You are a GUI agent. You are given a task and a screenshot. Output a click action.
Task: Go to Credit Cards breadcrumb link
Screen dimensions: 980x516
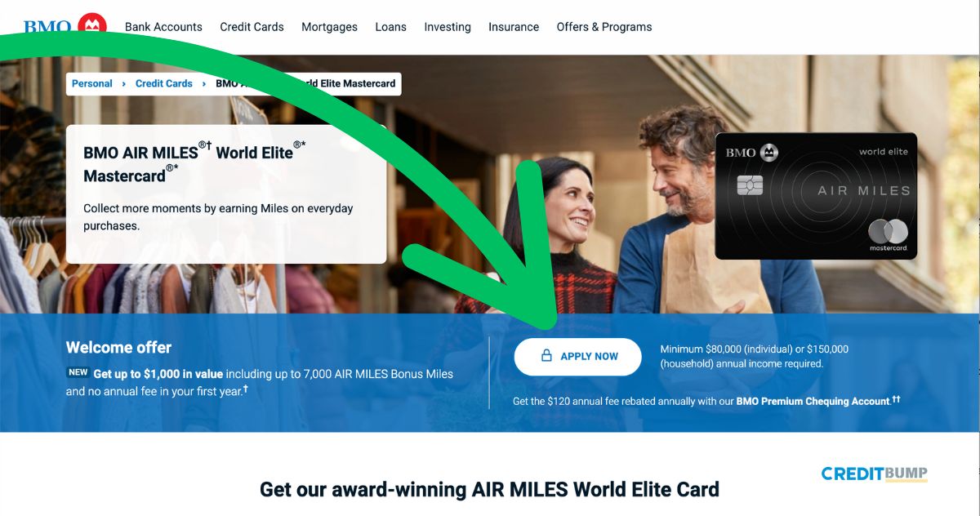click(x=164, y=83)
